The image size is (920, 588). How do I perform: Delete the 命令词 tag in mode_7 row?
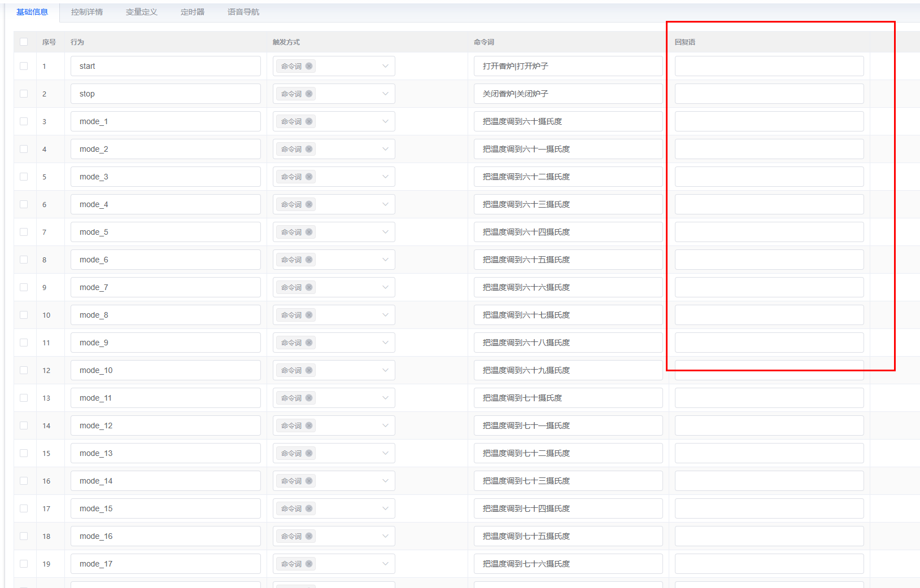pyautogui.click(x=309, y=287)
